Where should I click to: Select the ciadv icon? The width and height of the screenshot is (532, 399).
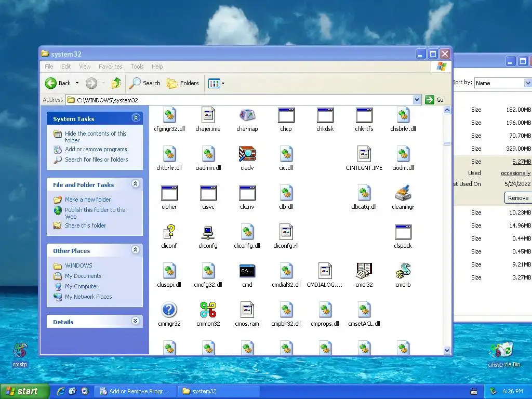pos(247,154)
